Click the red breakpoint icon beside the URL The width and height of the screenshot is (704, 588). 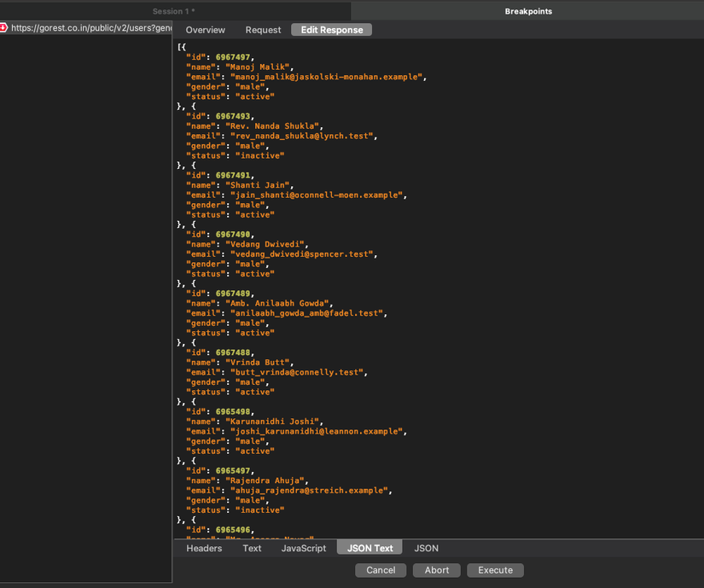(5, 26)
